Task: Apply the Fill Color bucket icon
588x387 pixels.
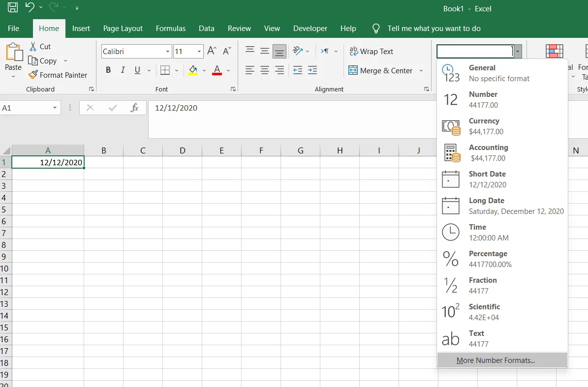Action: tap(193, 70)
